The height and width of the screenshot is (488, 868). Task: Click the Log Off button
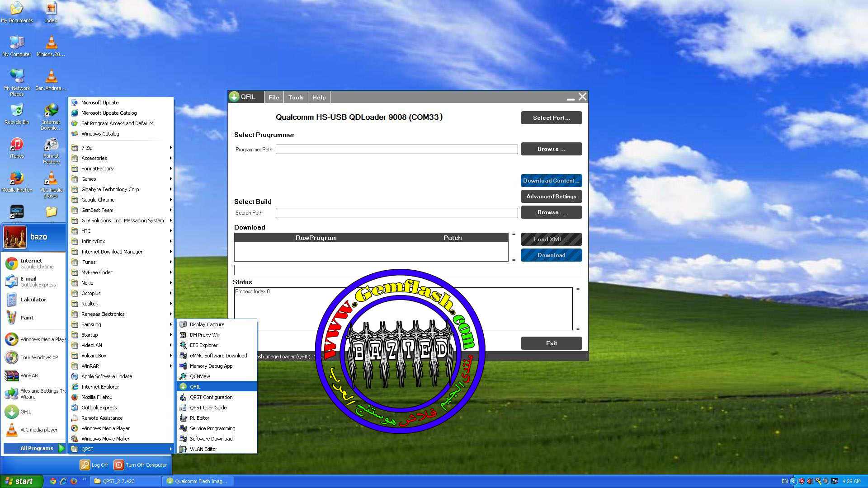[x=94, y=465]
